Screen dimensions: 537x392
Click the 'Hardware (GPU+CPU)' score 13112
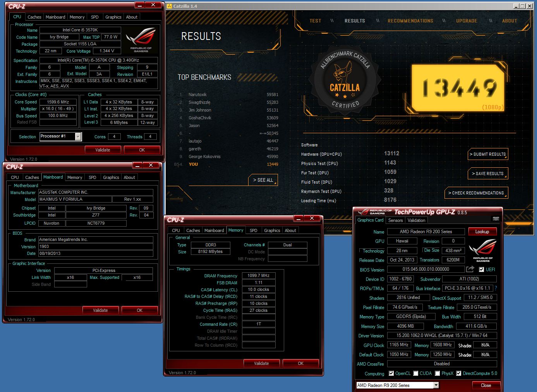coord(391,153)
